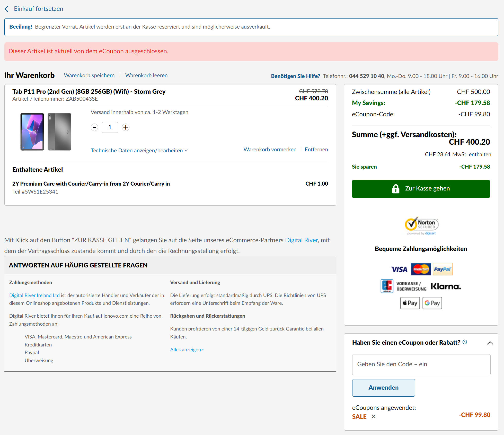Open the Alles anzeigen FAQ link
The width and height of the screenshot is (504, 435).
coord(187,350)
